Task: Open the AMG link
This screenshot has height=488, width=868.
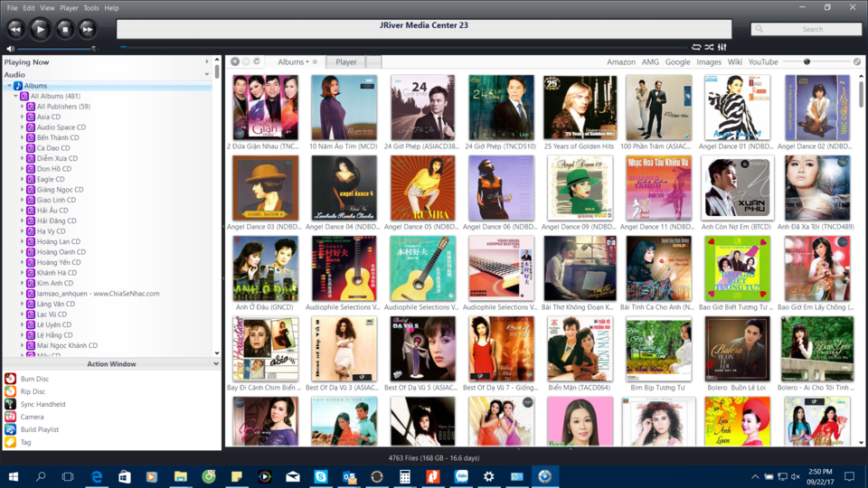Action: [x=650, y=62]
